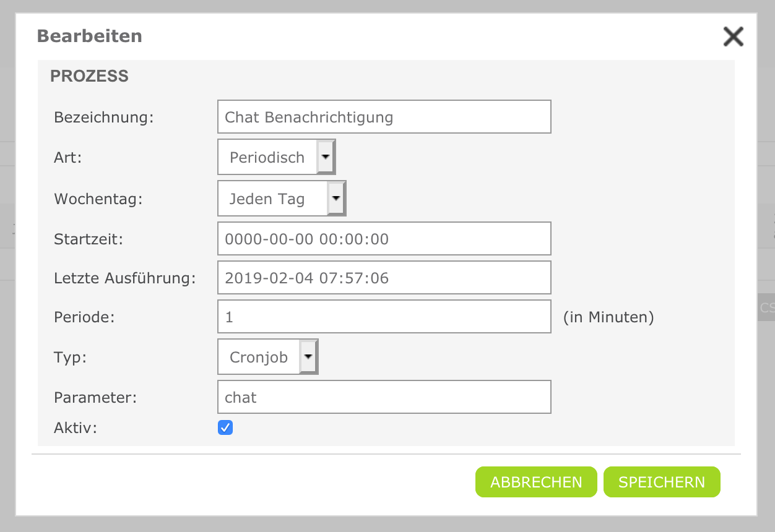Viewport: 775px width, 532px height.
Task: Save changes with the Speichern button
Action: tap(661, 482)
